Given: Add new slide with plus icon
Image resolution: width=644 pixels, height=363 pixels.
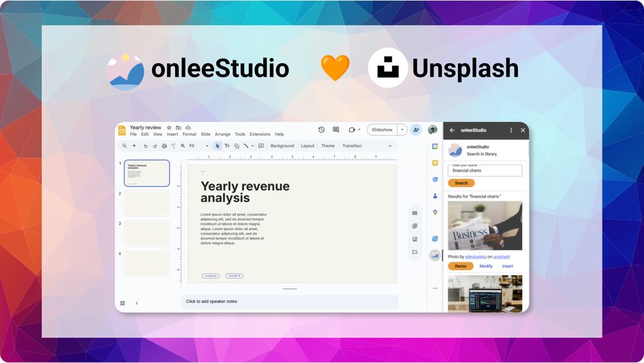Looking at the screenshot, I should click(x=134, y=146).
